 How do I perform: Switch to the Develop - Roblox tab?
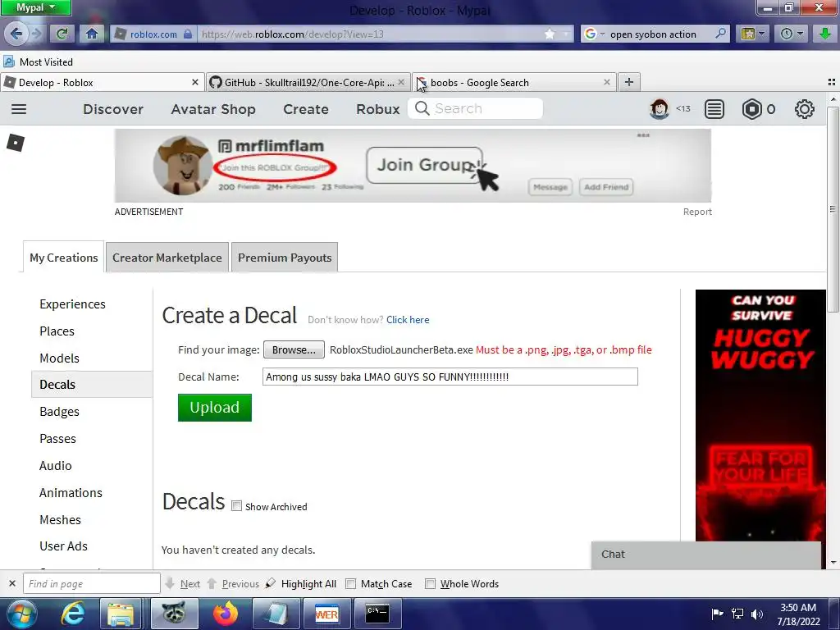(102, 83)
